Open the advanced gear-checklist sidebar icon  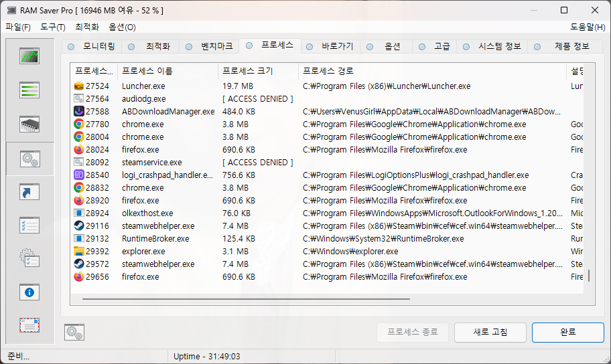(29, 258)
